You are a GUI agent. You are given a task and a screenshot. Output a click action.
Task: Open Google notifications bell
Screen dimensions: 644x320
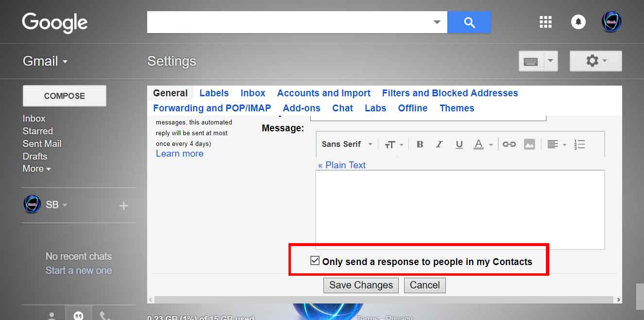click(578, 21)
